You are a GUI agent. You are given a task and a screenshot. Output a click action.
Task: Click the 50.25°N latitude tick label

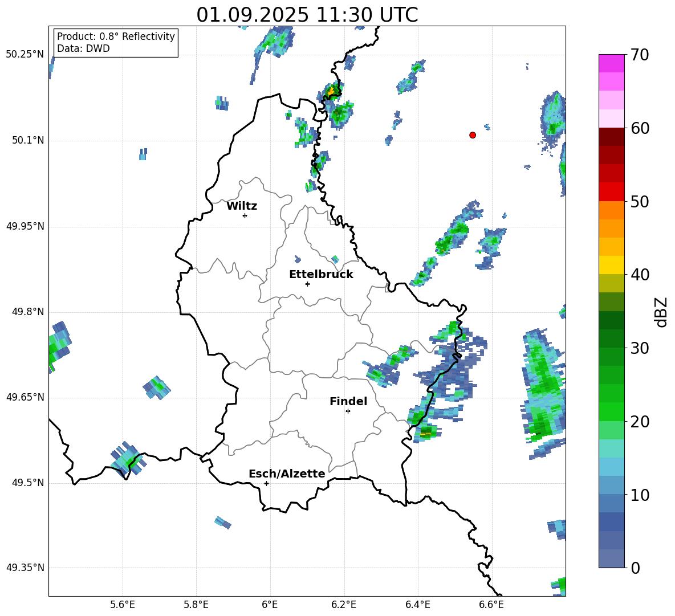click(25, 55)
